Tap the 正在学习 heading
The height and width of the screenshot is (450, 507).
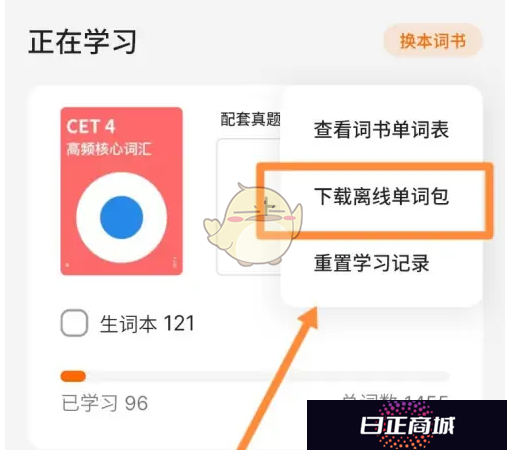click(82, 42)
